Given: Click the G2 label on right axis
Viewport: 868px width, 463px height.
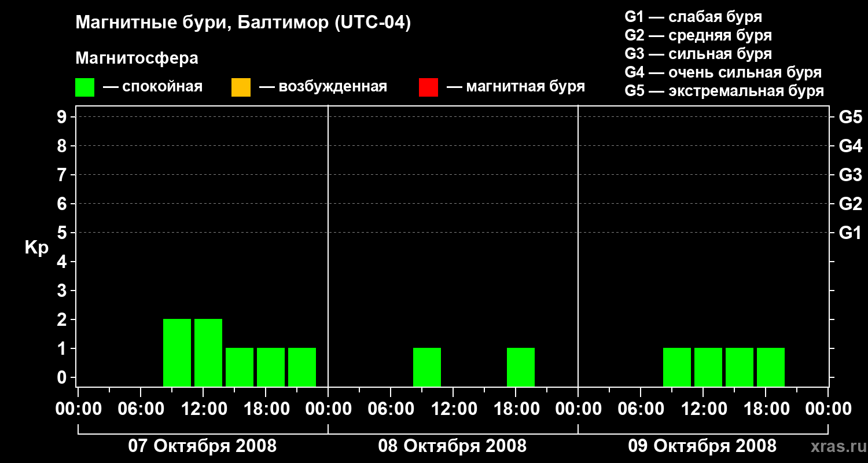Looking at the screenshot, I should click(x=851, y=204).
